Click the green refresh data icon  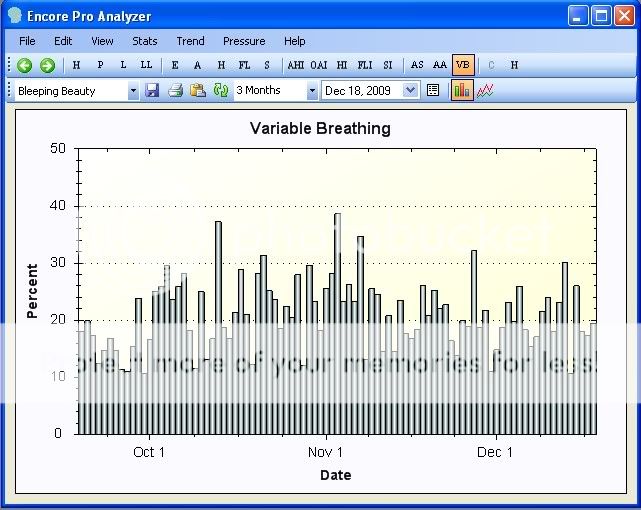click(x=221, y=90)
